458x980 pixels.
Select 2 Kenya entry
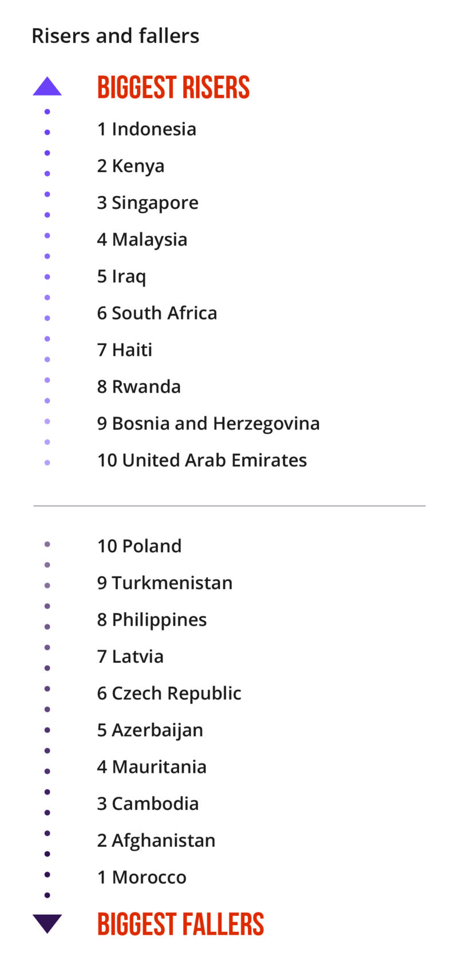click(131, 166)
